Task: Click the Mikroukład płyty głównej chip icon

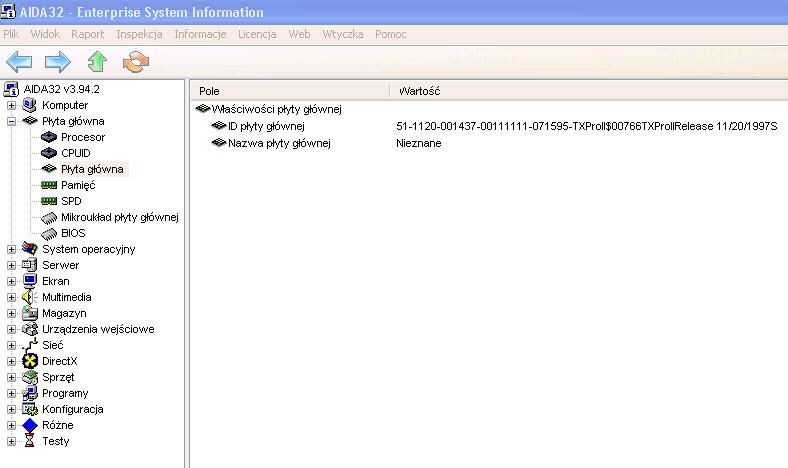Action: point(49,218)
